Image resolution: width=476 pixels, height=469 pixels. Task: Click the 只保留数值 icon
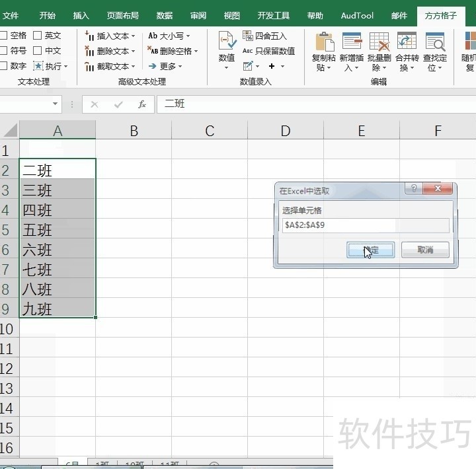coord(248,51)
